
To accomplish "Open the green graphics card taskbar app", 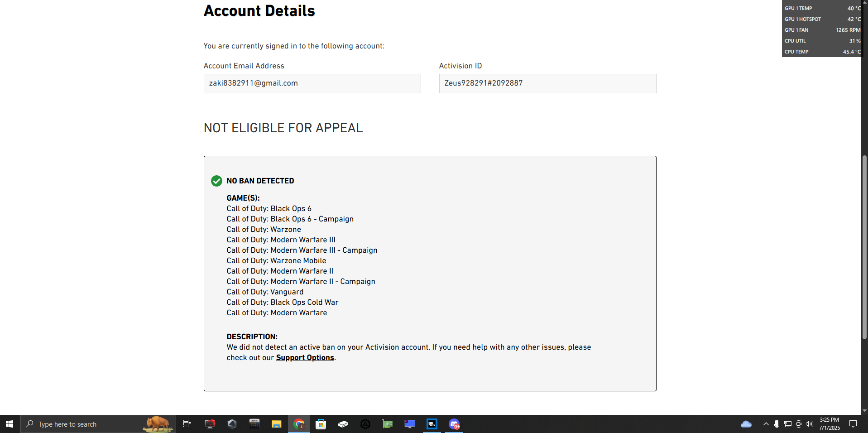I will tap(388, 424).
